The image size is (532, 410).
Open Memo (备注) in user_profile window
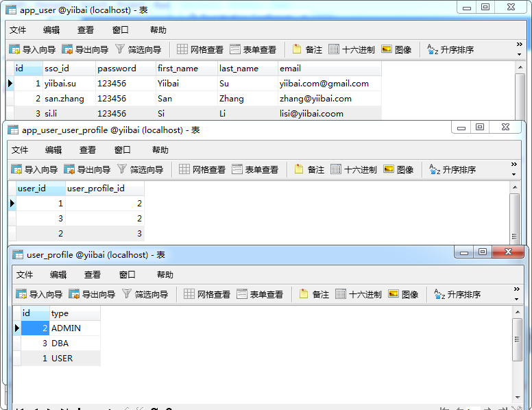pyautogui.click(x=314, y=294)
